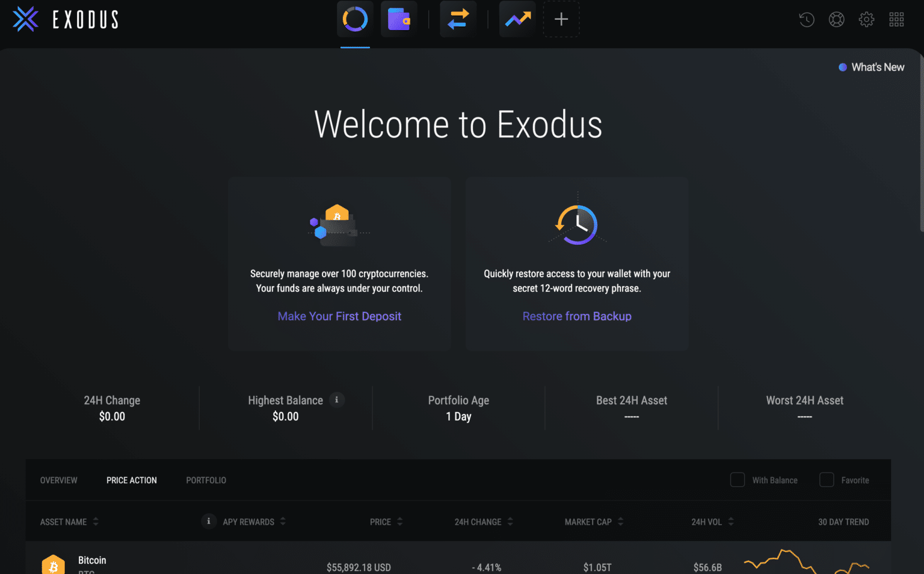
Task: Open the Market trends view
Action: 517,19
